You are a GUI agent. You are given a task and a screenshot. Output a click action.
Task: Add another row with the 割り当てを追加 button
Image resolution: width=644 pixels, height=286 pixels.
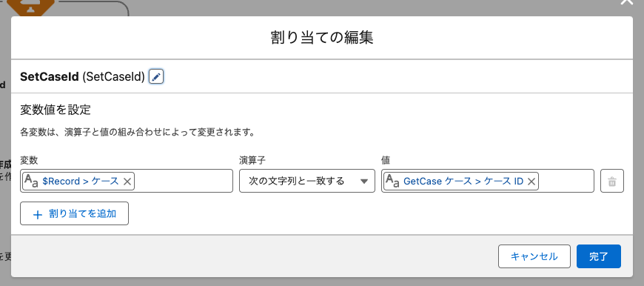(x=74, y=213)
